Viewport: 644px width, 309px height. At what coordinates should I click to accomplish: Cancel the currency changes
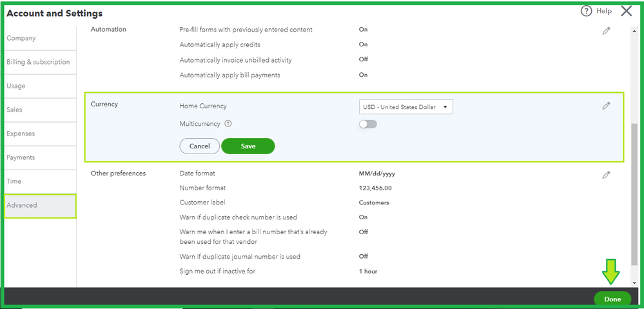pos(200,146)
